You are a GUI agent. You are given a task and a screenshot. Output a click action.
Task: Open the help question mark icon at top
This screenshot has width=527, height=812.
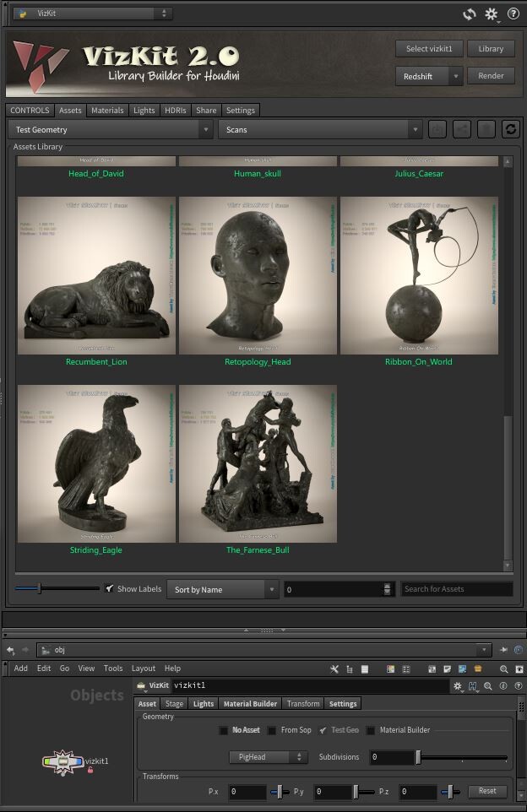513,14
